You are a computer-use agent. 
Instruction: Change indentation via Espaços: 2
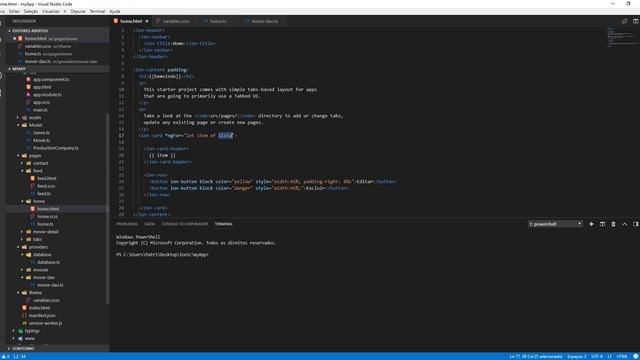tap(576, 356)
